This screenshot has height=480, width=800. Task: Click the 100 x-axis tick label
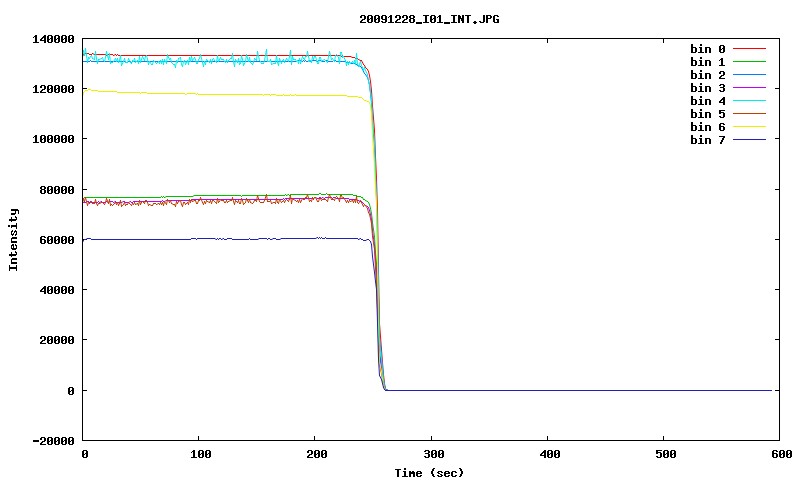click(x=201, y=454)
